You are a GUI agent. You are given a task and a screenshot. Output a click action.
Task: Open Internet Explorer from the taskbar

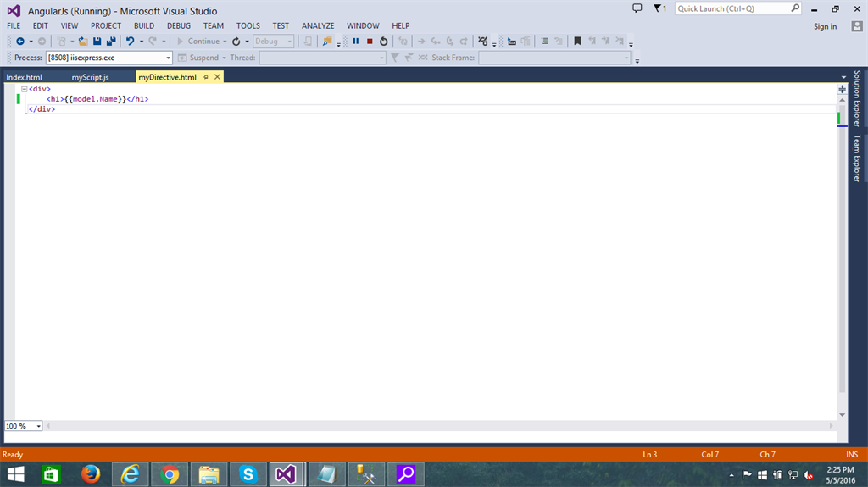[x=130, y=474]
